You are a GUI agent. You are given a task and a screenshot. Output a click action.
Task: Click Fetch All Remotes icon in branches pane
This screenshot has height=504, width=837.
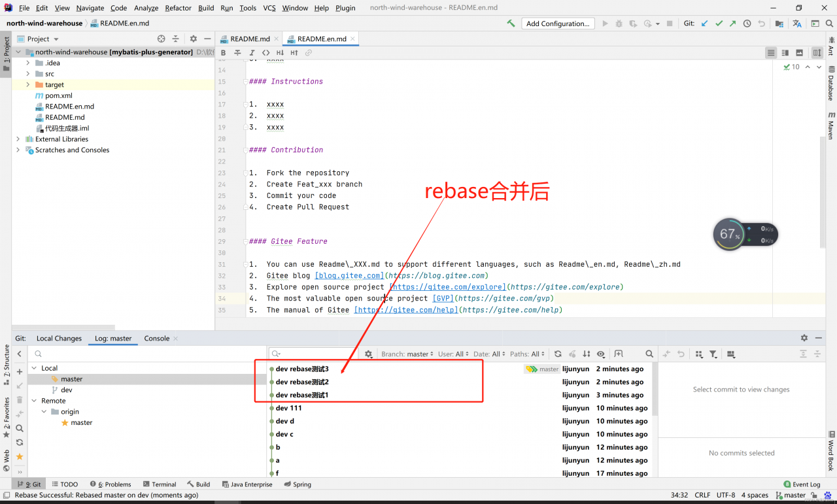(x=20, y=443)
